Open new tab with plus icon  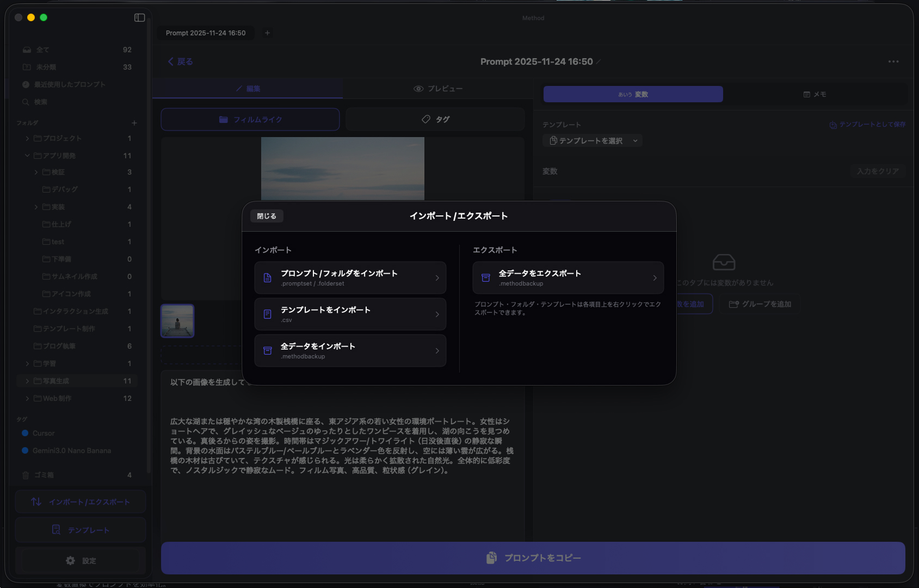[x=267, y=33]
